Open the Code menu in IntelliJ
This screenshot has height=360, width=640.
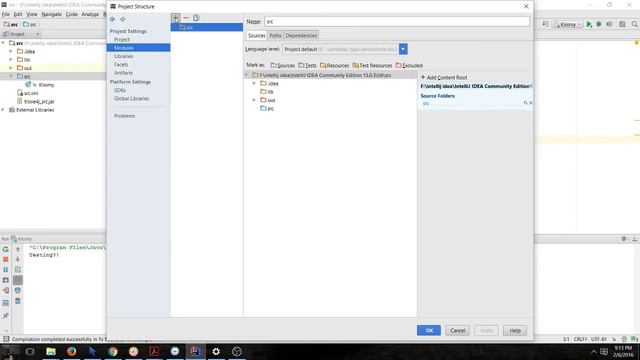coord(72,14)
